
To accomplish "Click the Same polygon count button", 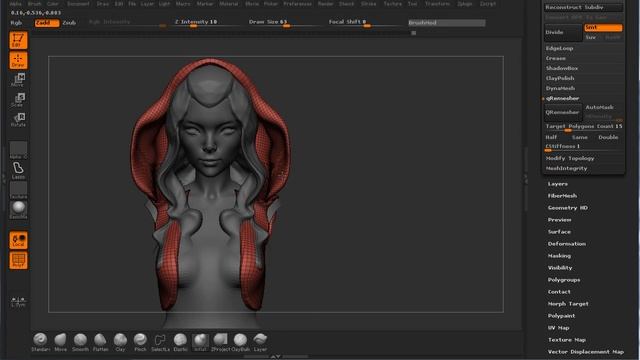I will [580, 137].
